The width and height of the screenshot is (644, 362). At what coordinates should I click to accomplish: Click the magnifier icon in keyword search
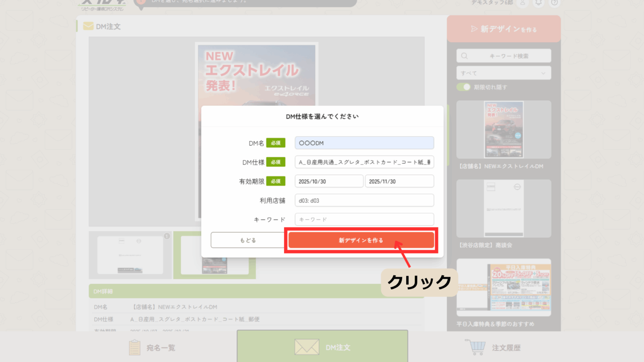(x=464, y=56)
